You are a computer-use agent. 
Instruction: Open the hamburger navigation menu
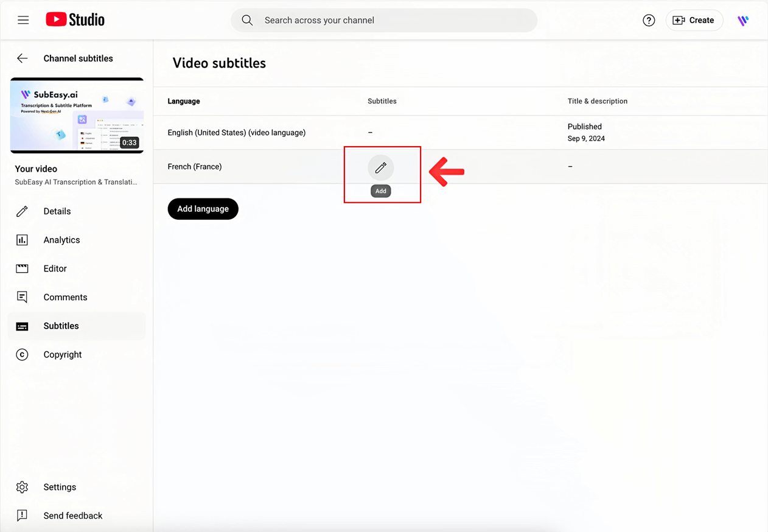pyautogui.click(x=23, y=20)
